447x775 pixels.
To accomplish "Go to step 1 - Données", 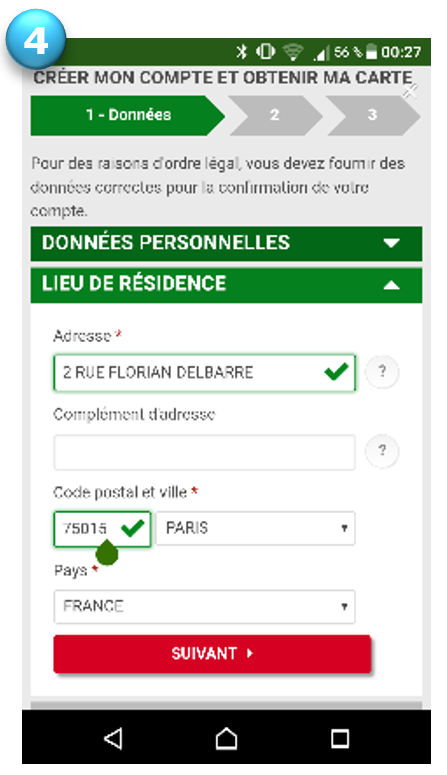I will point(128,115).
